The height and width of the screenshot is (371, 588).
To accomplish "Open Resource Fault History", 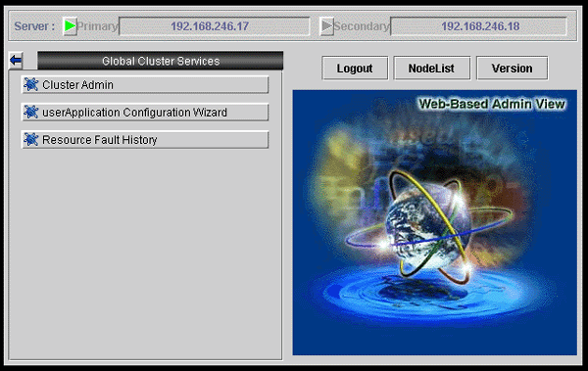I will (x=145, y=139).
